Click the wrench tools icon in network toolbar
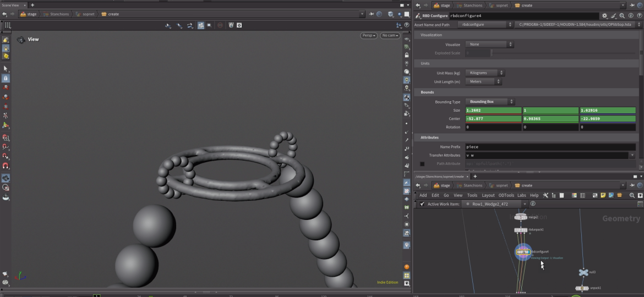This screenshot has height=297, width=644. (545, 195)
